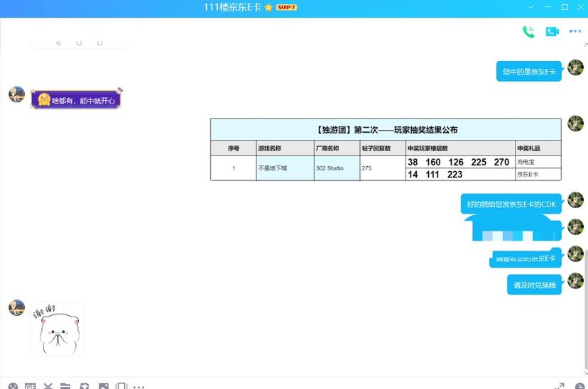Click the chat vertical scrollbar thumb
The width and height of the screenshot is (588, 389).
586,308
